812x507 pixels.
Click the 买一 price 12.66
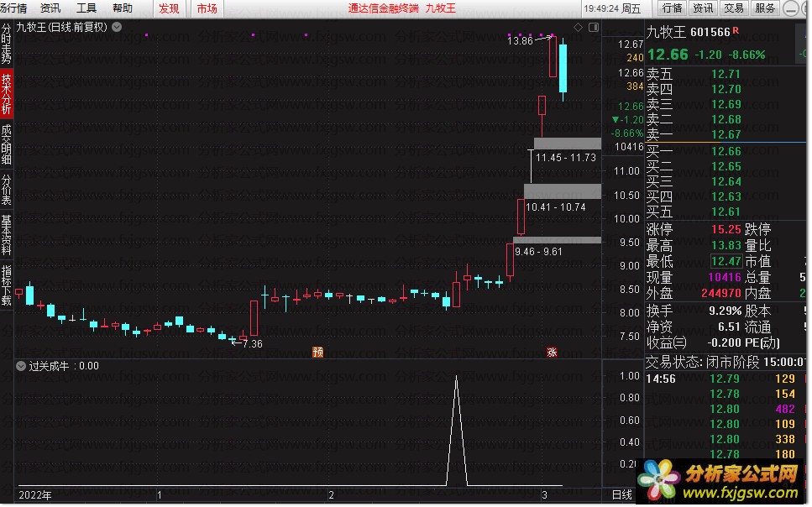[x=726, y=151]
